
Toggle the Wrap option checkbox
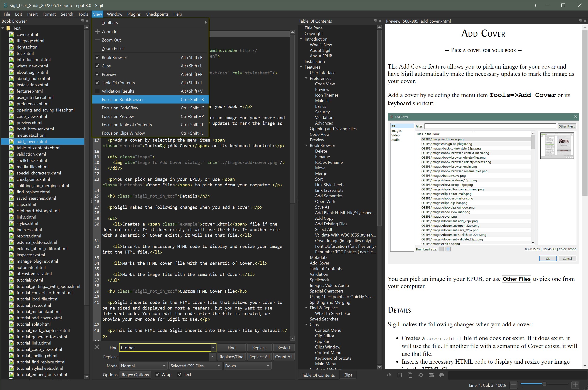click(157, 375)
